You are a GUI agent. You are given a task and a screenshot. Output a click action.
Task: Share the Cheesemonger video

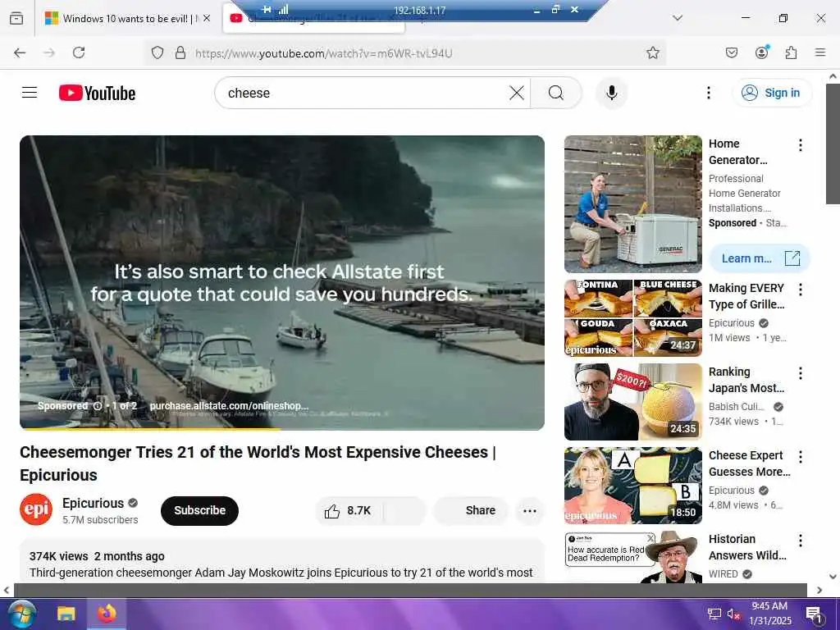point(471,510)
